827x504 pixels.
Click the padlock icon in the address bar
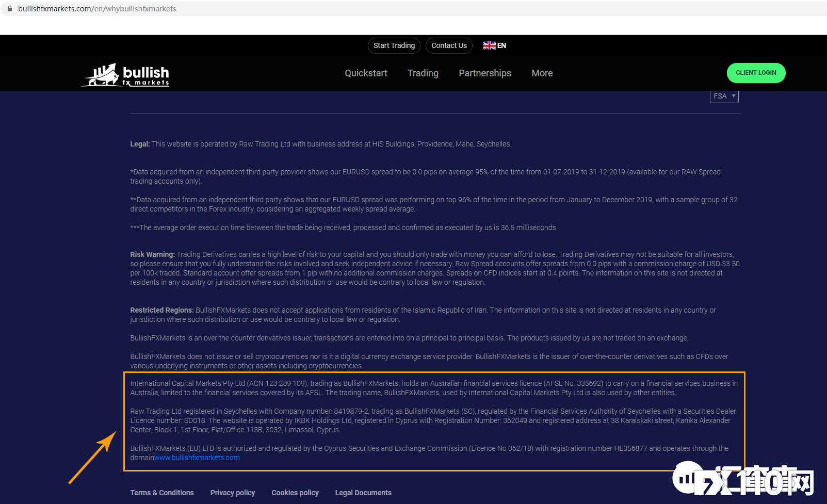[9, 9]
